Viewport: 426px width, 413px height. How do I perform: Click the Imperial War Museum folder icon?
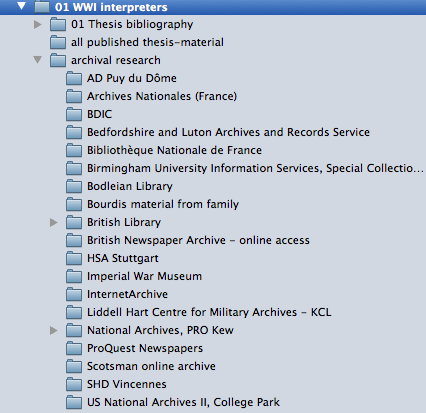[74, 276]
